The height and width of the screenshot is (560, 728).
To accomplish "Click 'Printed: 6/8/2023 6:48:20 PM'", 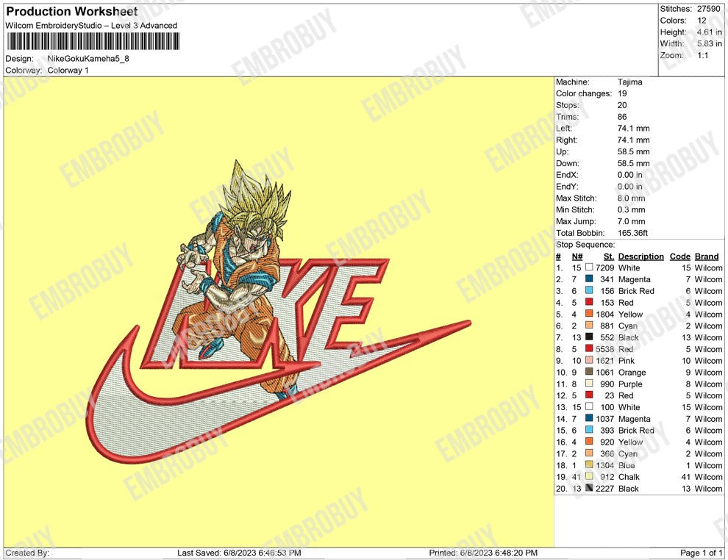I will pos(483,553).
